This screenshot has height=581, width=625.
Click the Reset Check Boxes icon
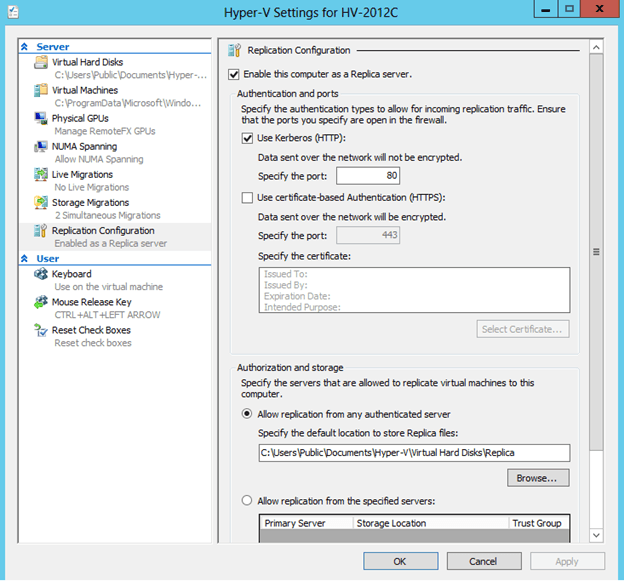(x=41, y=330)
